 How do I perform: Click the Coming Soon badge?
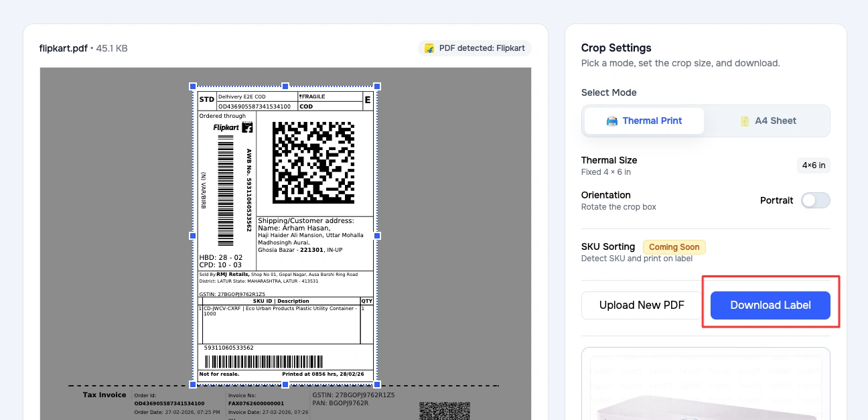click(x=674, y=247)
